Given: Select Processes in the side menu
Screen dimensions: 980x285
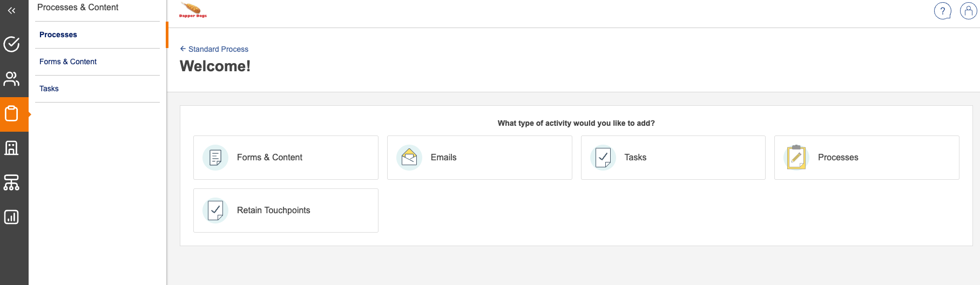Looking at the screenshot, I should pyautogui.click(x=58, y=35).
